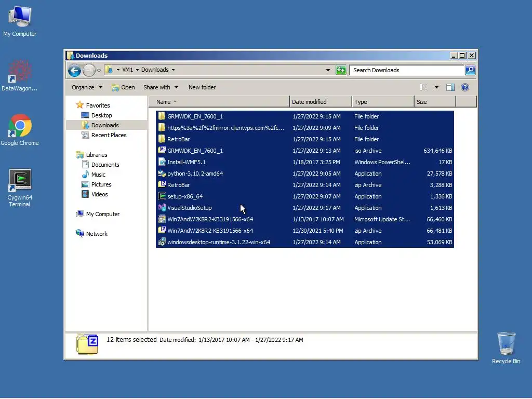
Task: Open Cygwin64 Terminal desktop shortcut
Action: [20, 188]
